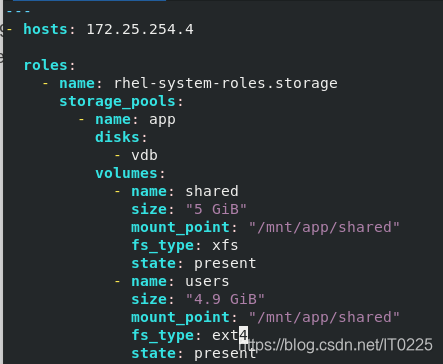Click the pool name value 'app'
This screenshot has height=364, width=443.
pos(162,120)
